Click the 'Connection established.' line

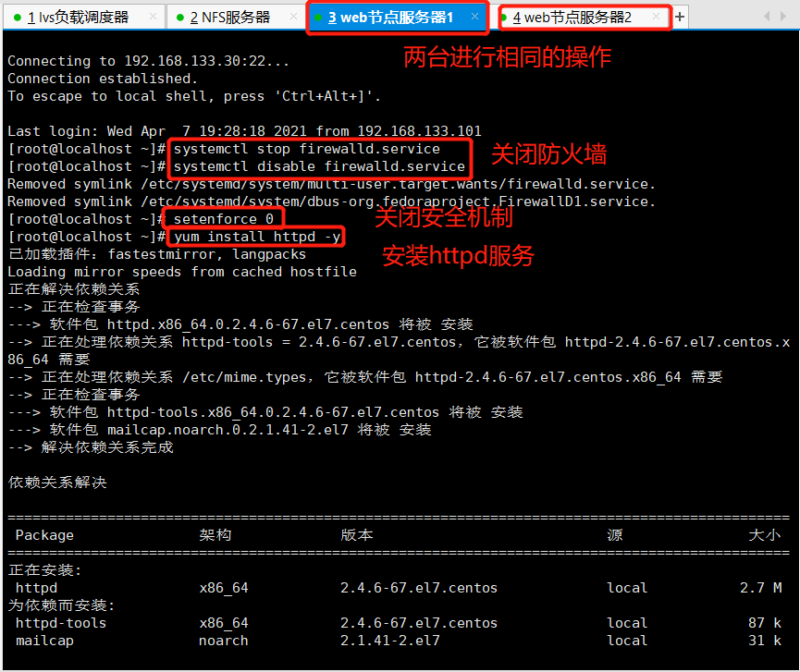coord(103,79)
